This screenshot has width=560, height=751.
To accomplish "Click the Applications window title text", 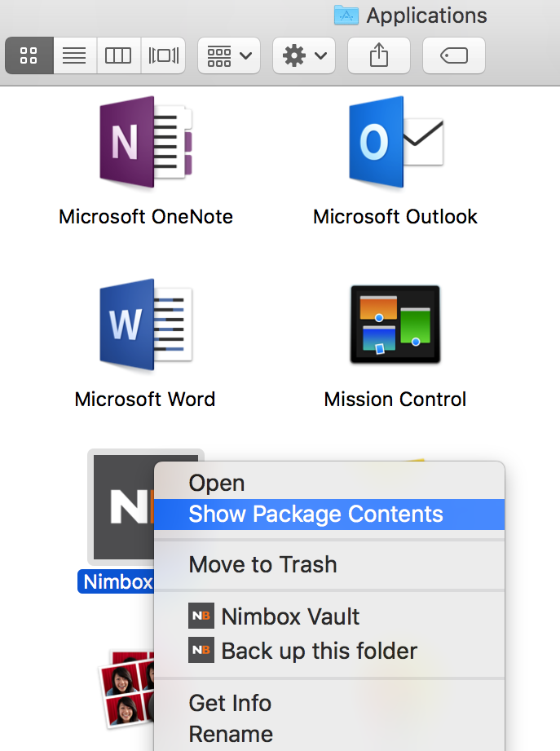I will 427,15.
